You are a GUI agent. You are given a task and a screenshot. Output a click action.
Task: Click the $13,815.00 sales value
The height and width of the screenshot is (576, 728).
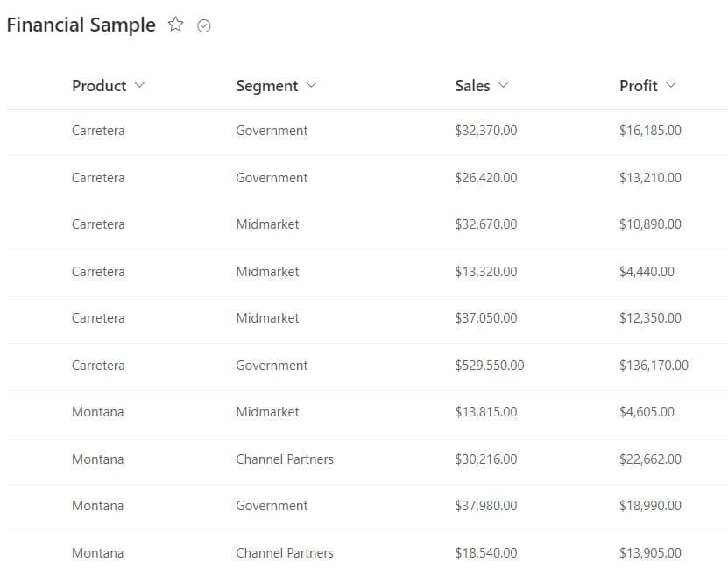click(485, 412)
